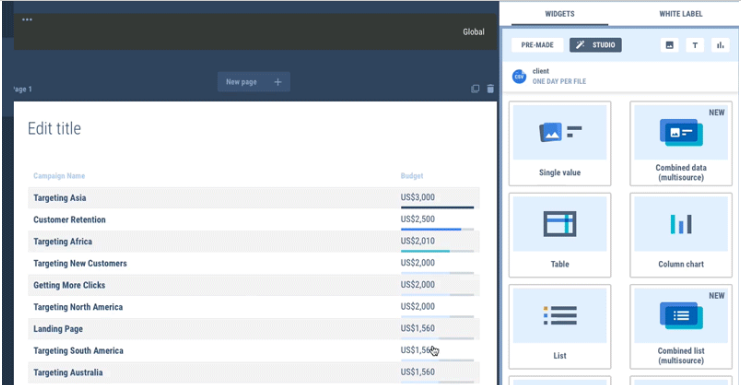Sort by the Budget column header

point(412,176)
